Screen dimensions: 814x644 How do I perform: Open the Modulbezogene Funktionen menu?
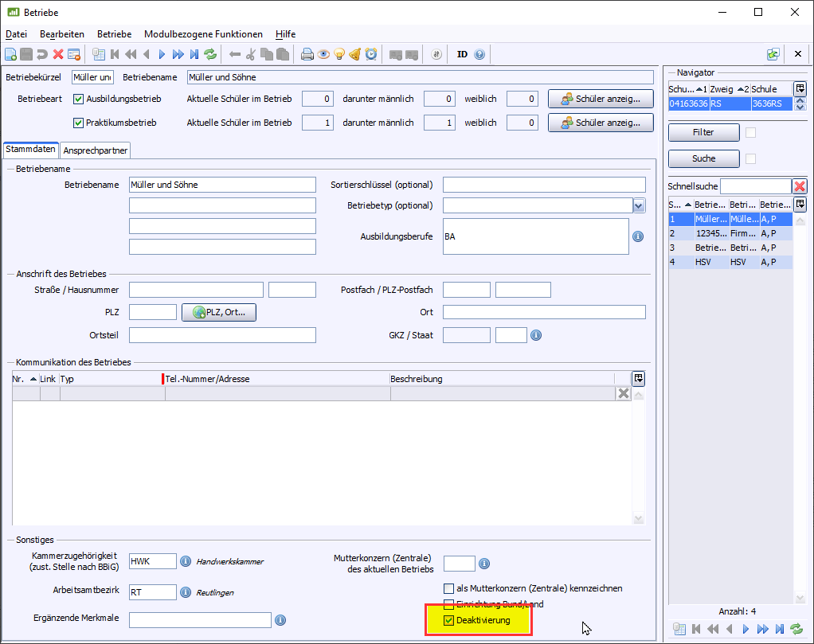point(203,34)
